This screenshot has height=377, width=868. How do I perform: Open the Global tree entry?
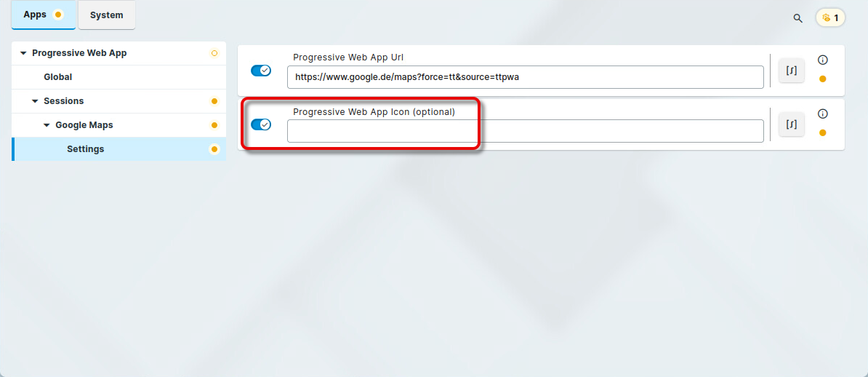point(58,77)
